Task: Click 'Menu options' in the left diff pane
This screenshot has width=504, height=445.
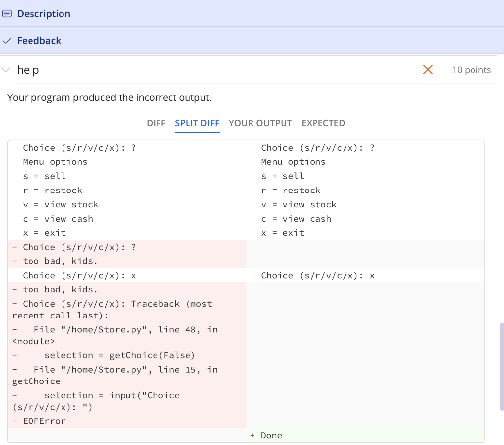Action: pyautogui.click(x=55, y=161)
